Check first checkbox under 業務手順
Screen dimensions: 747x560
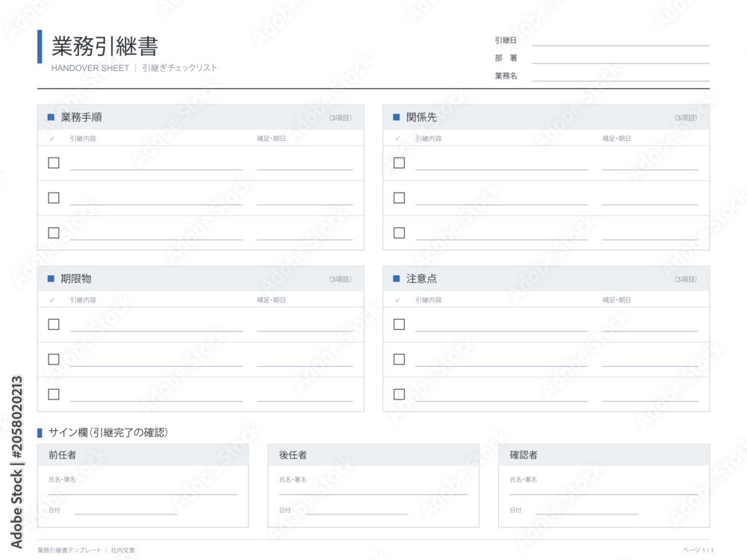click(54, 163)
